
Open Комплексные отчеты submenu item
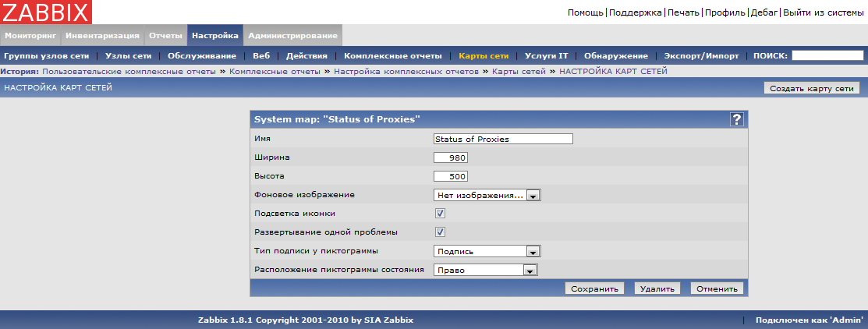(x=393, y=56)
